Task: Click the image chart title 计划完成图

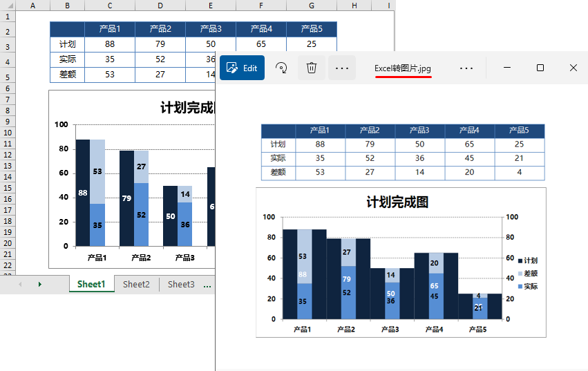Action: (x=397, y=202)
